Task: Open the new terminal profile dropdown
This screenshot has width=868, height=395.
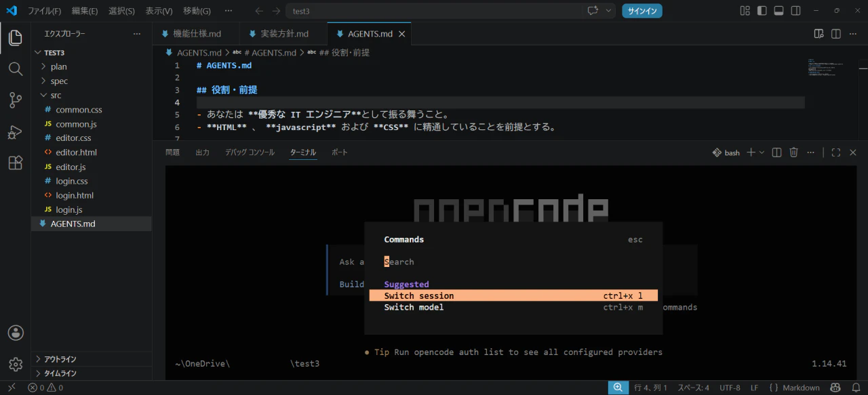Action: click(762, 152)
